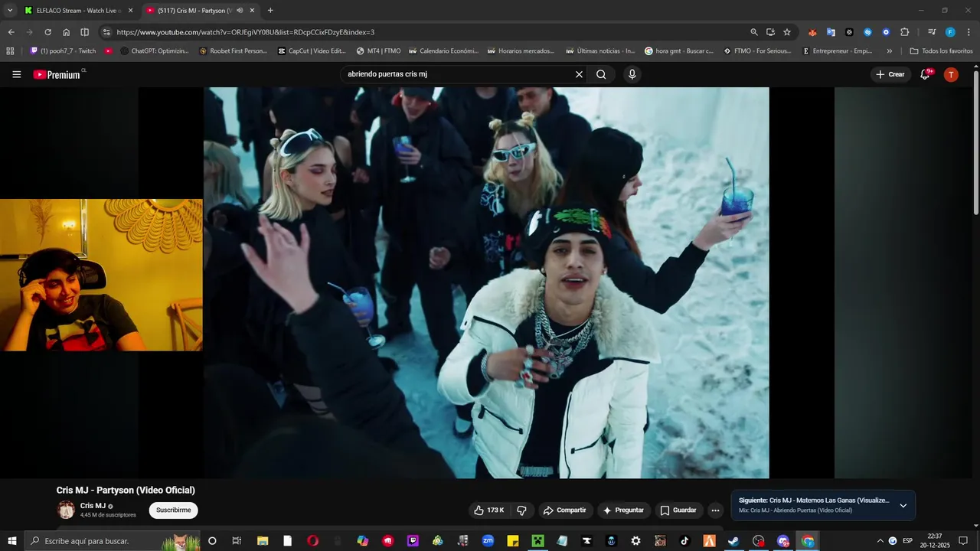Close the ELFLACO Stream tab

130,11
